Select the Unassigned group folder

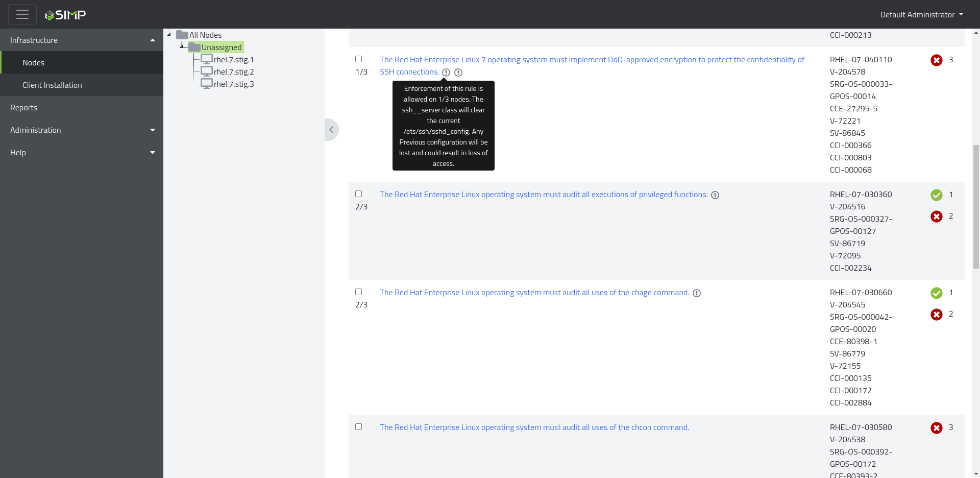pyautogui.click(x=222, y=47)
